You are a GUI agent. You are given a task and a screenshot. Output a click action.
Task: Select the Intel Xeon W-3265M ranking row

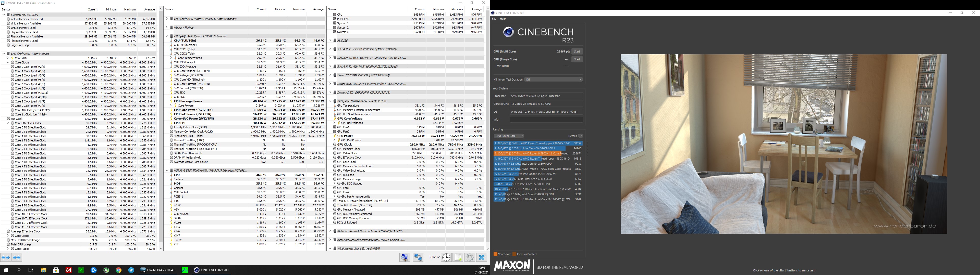pos(537,149)
